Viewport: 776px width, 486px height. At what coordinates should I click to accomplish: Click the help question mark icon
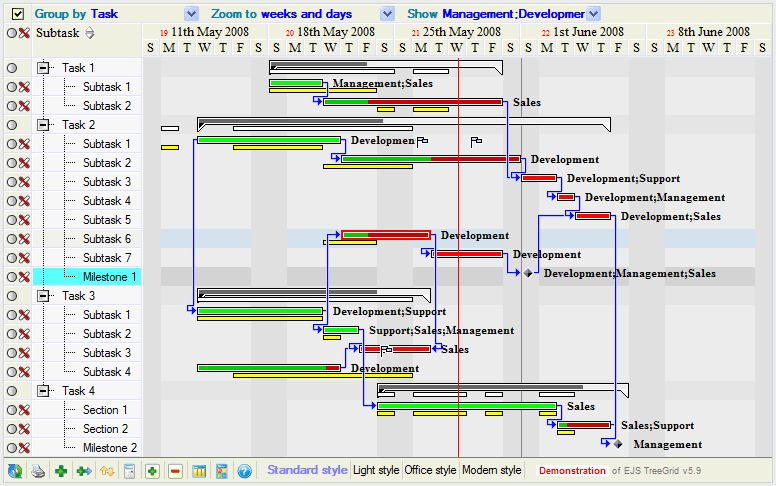244,471
